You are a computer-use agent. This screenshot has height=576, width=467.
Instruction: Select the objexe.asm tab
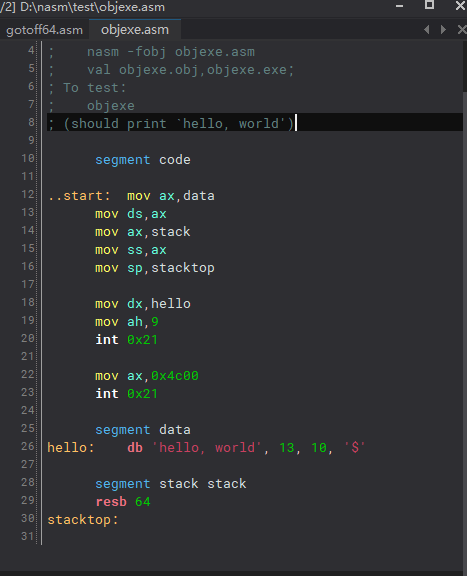[135, 29]
